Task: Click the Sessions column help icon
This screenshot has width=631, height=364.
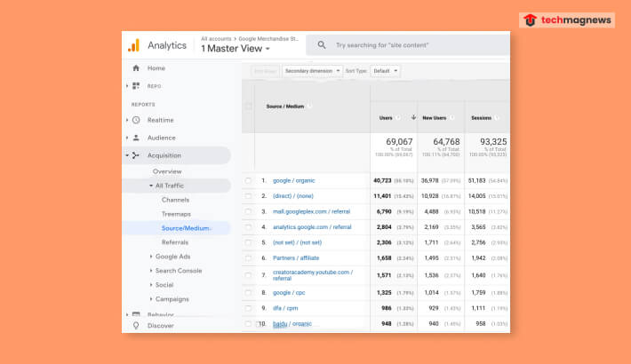Action: [497, 118]
